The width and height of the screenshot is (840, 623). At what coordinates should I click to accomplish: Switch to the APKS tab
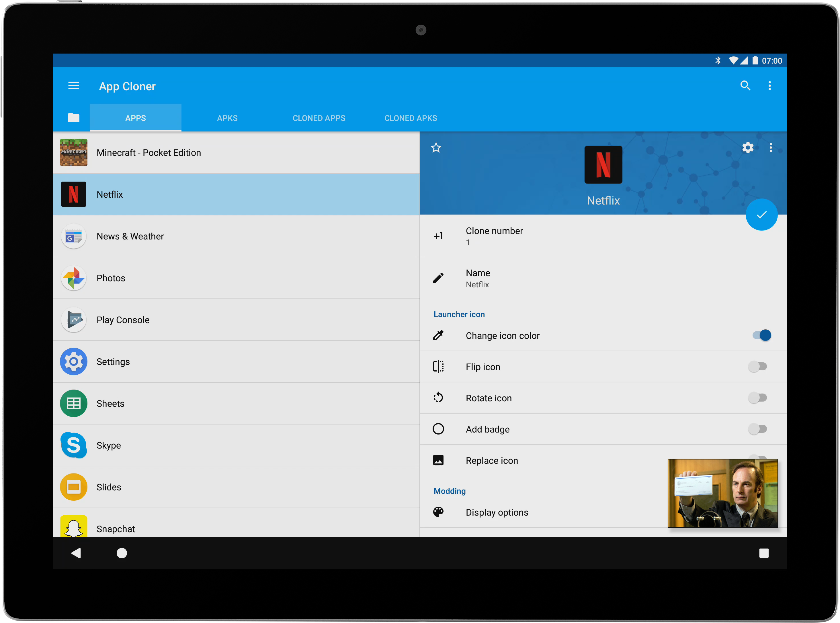click(227, 118)
